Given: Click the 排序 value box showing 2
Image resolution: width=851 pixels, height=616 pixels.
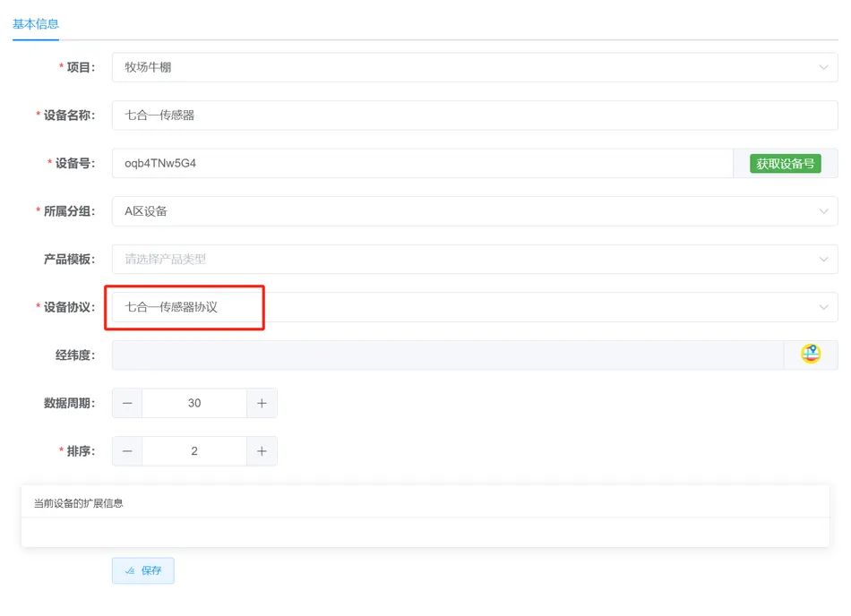Looking at the screenshot, I should click(x=194, y=450).
